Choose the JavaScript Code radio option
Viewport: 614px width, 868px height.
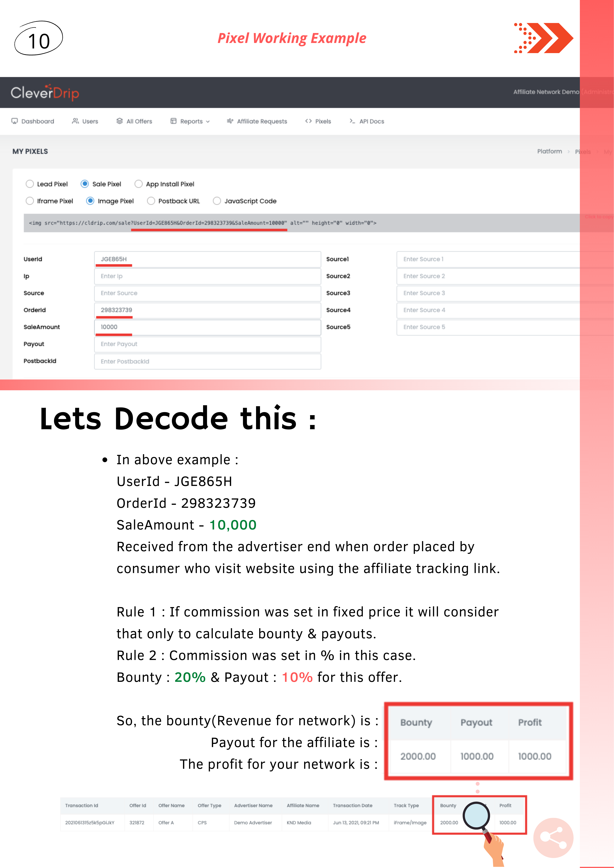217,201
